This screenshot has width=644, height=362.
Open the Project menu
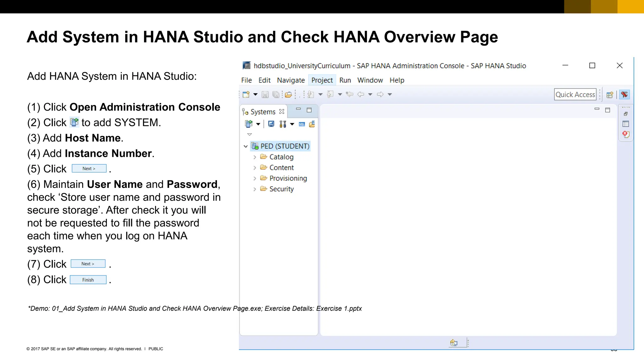tap(322, 80)
